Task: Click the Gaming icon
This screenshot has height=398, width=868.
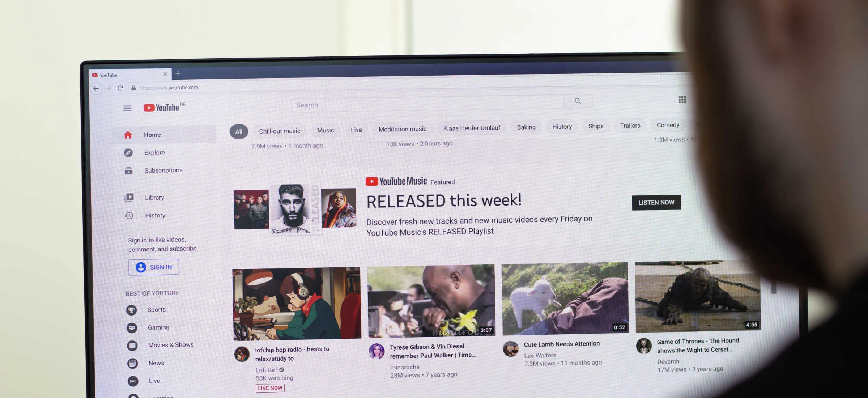Action: [132, 328]
